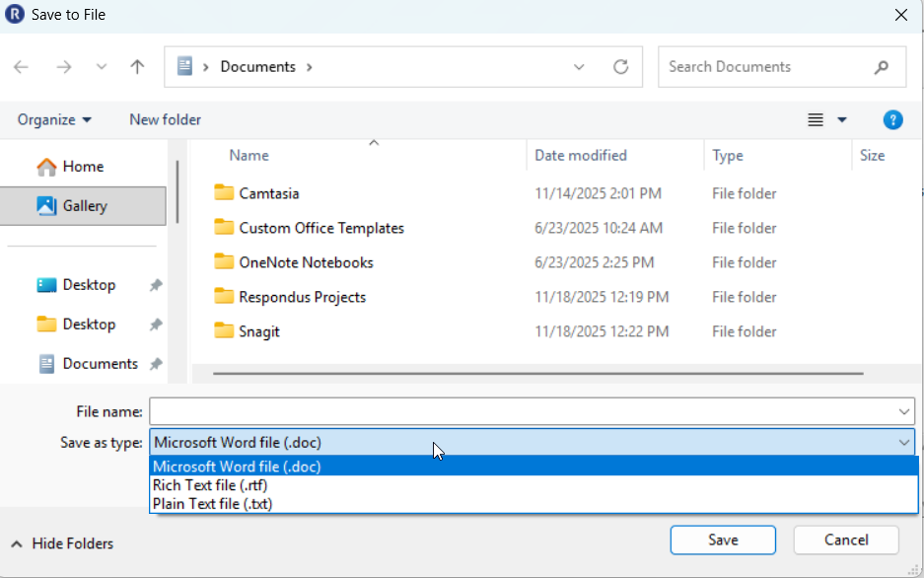Open the Organize dropdown menu
924x578 pixels.
click(x=54, y=119)
